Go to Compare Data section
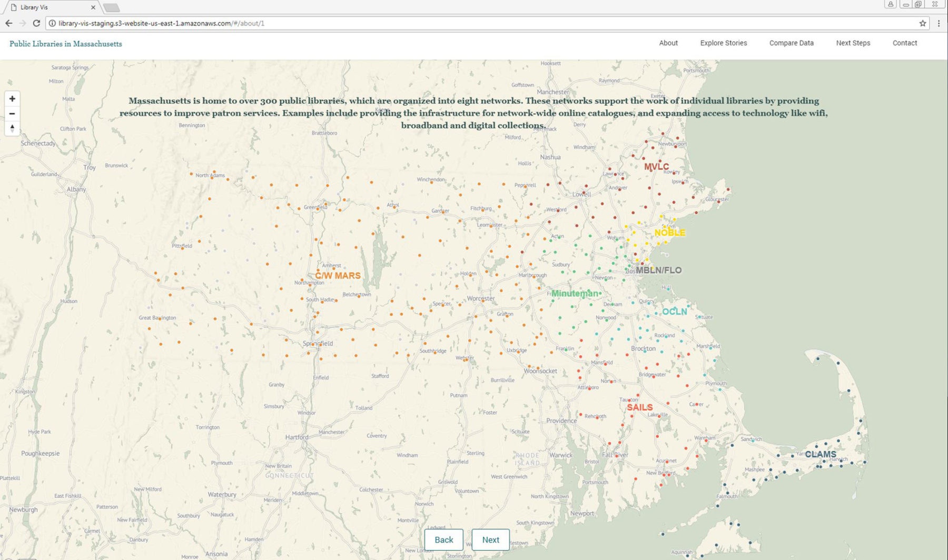This screenshot has width=948, height=560. 792,43
